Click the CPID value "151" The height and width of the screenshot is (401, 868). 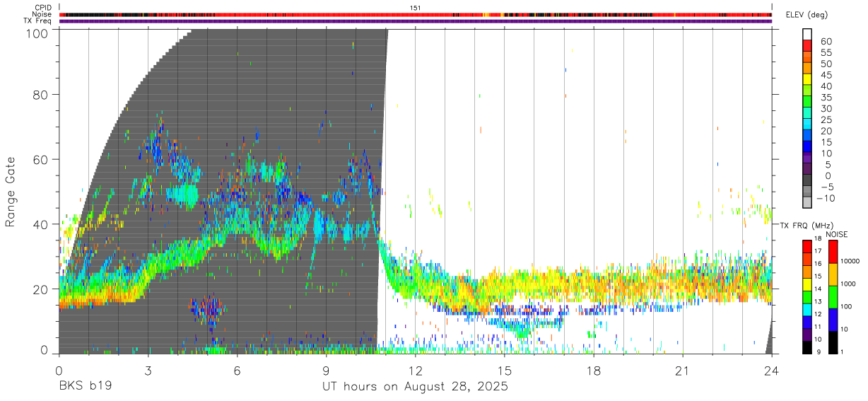coord(416,8)
